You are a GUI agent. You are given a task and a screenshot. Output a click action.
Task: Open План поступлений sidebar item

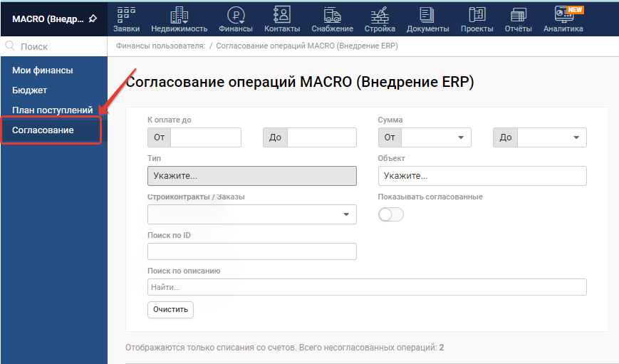53,110
